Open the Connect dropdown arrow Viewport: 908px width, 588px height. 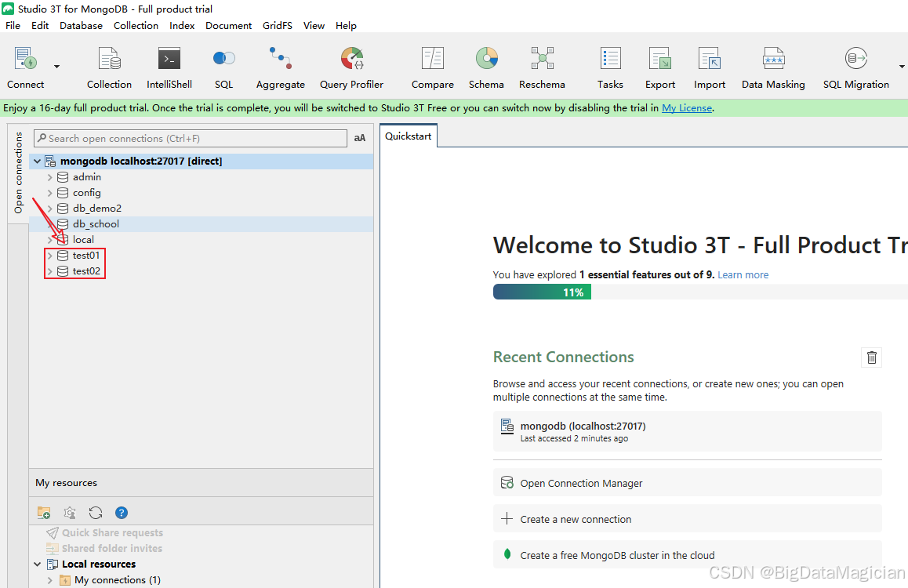pyautogui.click(x=56, y=67)
